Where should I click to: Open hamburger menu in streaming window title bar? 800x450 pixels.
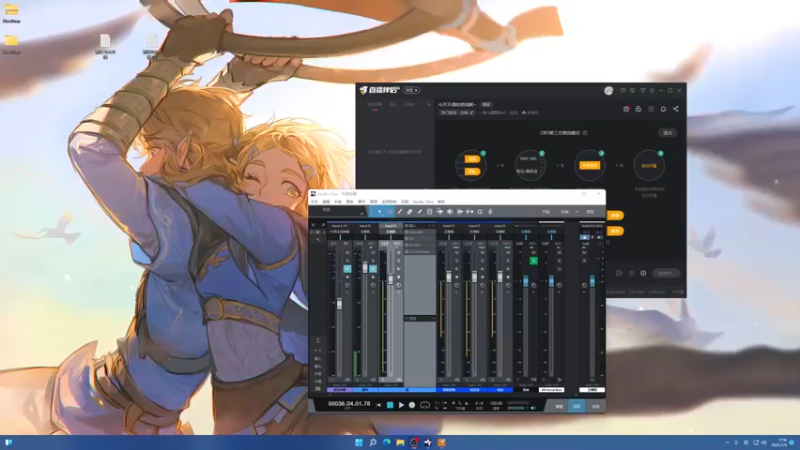coord(652,90)
